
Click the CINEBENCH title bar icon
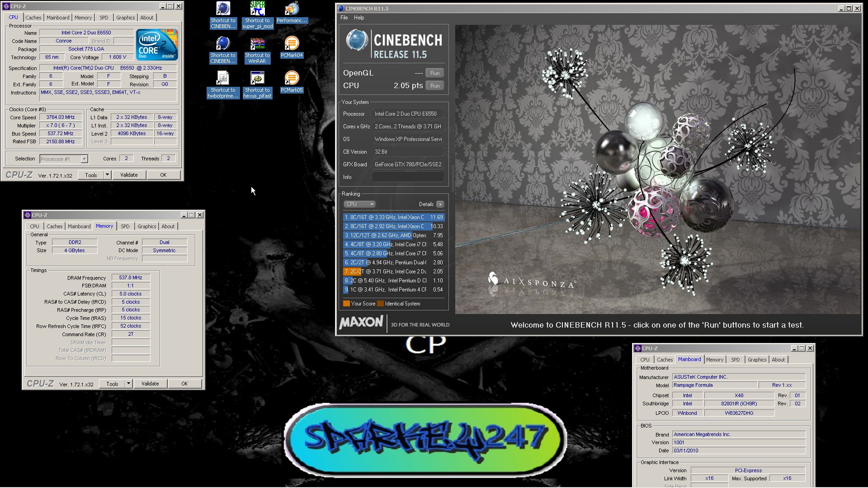[x=341, y=8]
